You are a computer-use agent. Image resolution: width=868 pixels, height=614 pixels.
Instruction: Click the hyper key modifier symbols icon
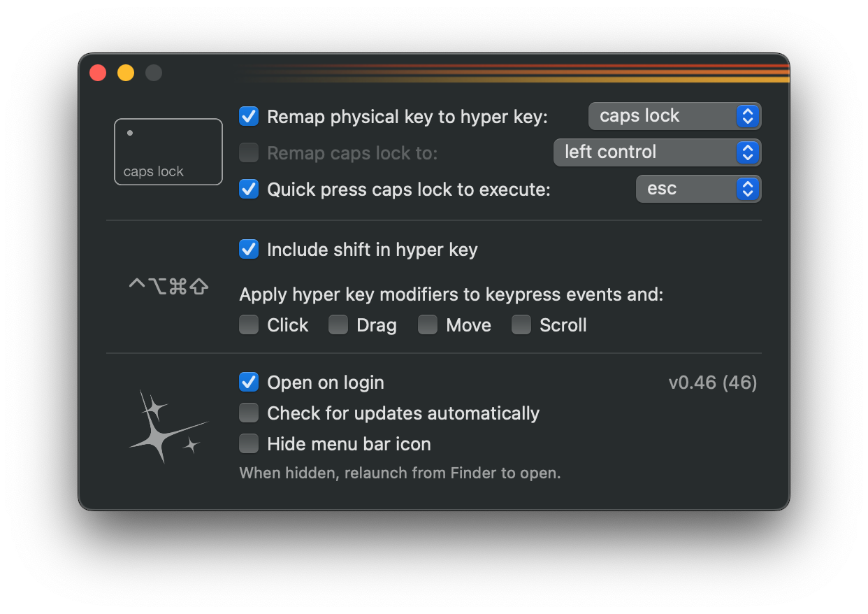pyautogui.click(x=168, y=286)
